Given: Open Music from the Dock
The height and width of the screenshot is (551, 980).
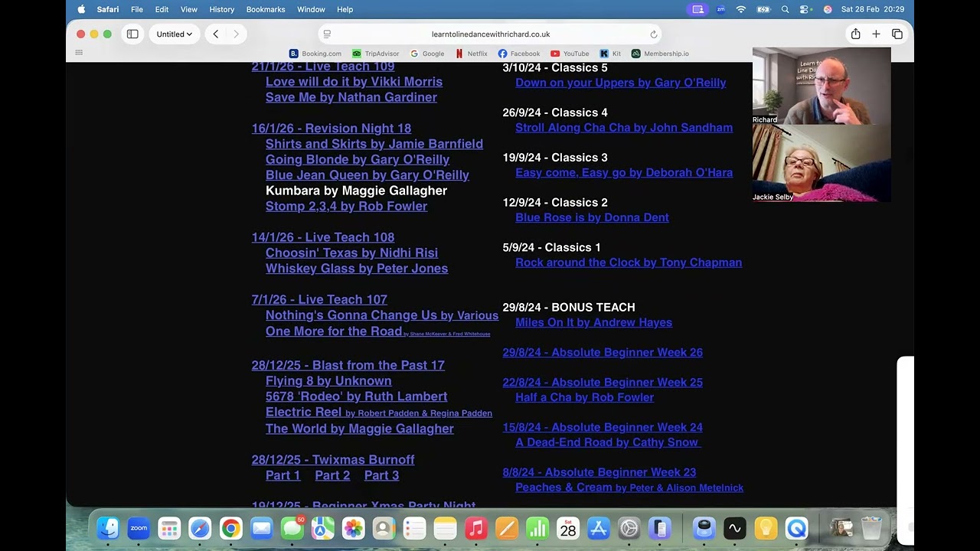Looking at the screenshot, I should pyautogui.click(x=475, y=528).
